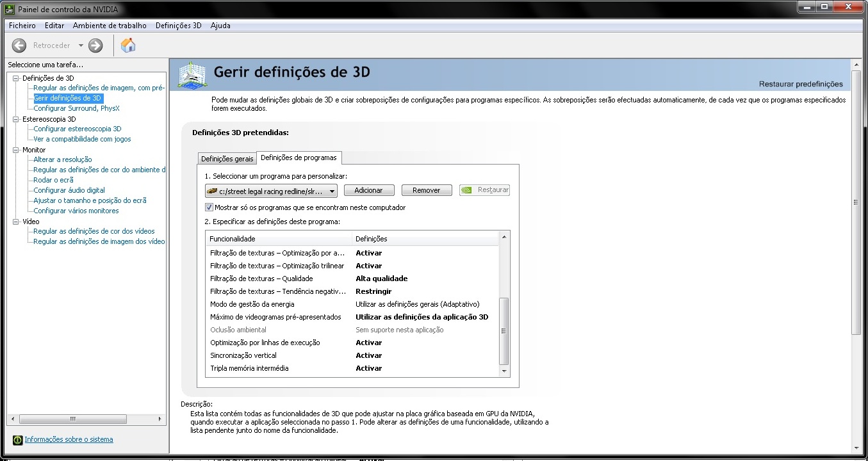This screenshot has width=868, height=461.
Task: Open Configurar estereoscopia 3D task
Action: [x=78, y=129]
